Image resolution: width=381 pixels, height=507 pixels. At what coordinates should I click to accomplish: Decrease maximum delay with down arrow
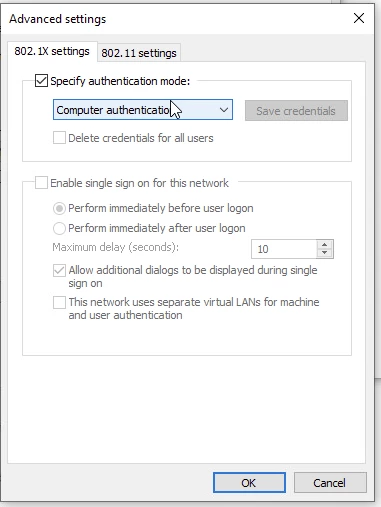tap(325, 253)
